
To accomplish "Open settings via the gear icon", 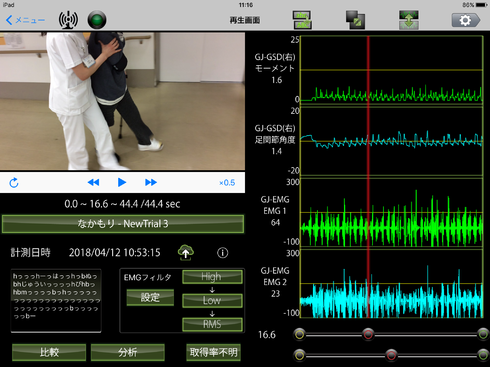I will [x=466, y=20].
